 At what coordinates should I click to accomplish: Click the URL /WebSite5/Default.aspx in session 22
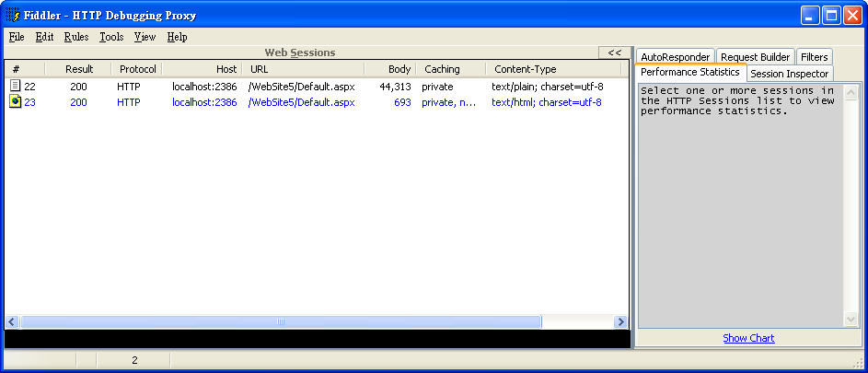(x=302, y=87)
